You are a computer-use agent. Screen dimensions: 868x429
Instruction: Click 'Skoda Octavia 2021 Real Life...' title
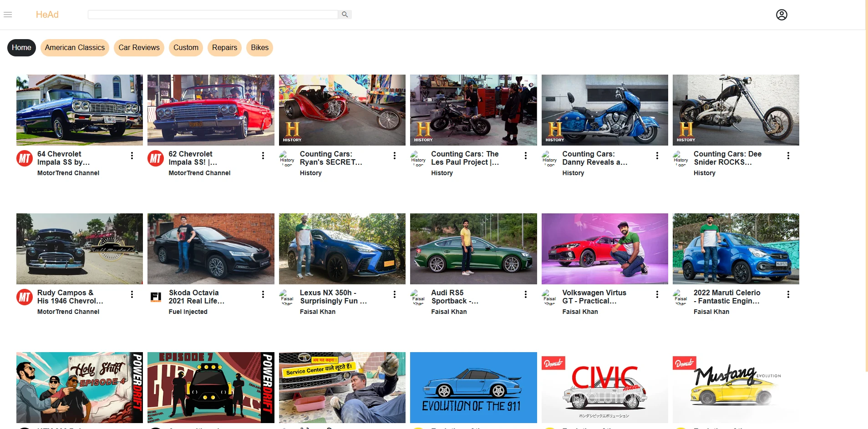pyautogui.click(x=196, y=297)
